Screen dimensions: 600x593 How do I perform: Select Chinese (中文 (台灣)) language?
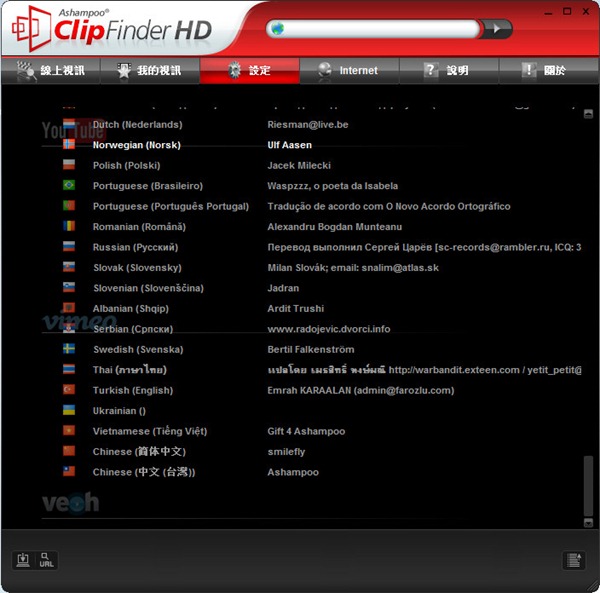[x=144, y=472]
